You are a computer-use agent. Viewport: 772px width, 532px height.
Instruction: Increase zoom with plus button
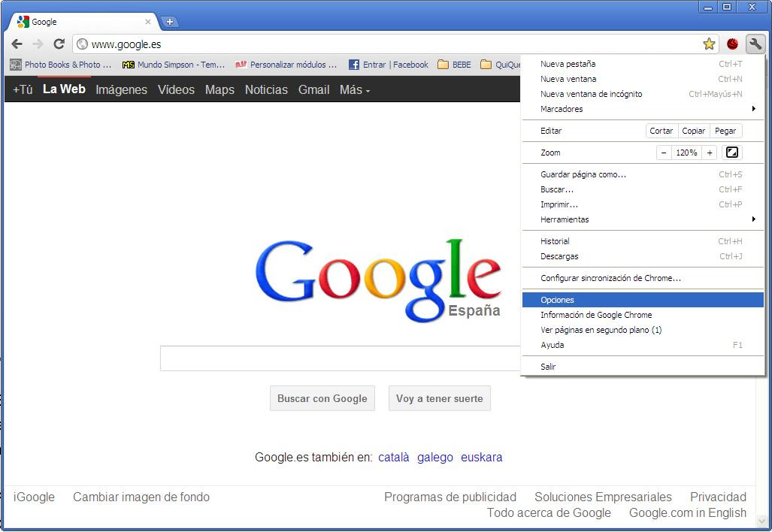coord(710,153)
